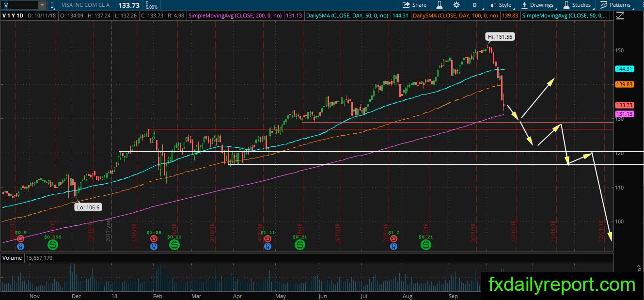Screen dimensions: 644x300
Task: Click the $0.195 green dividend icon
Action: point(53,245)
